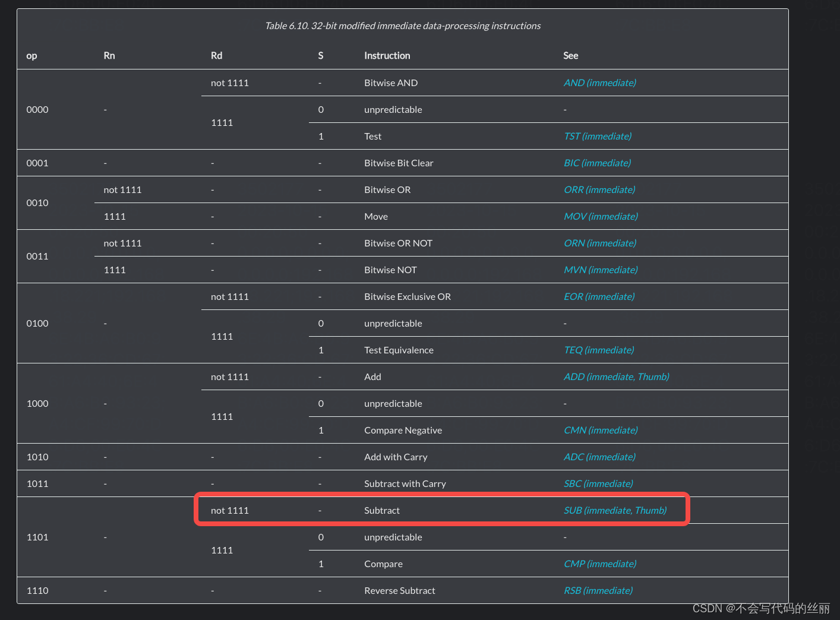840x620 pixels.
Task: Go to MOV (immediate) instruction page
Action: 601,217
